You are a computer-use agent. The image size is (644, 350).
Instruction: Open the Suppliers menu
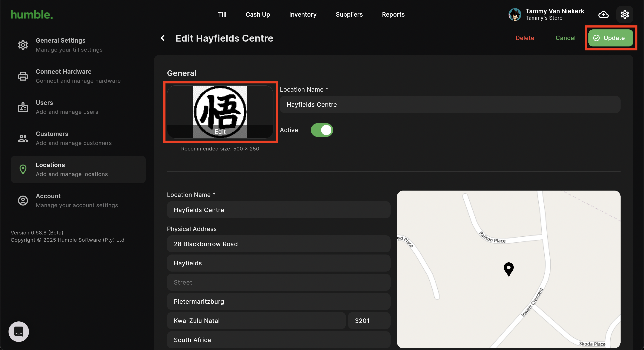pyautogui.click(x=349, y=14)
